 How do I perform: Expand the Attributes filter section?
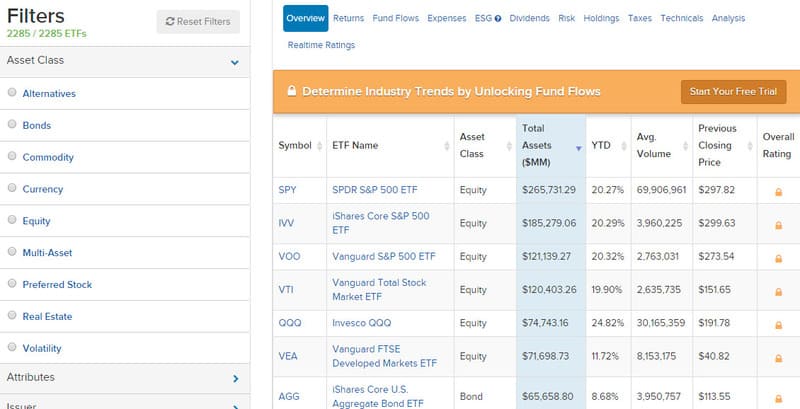(235, 378)
